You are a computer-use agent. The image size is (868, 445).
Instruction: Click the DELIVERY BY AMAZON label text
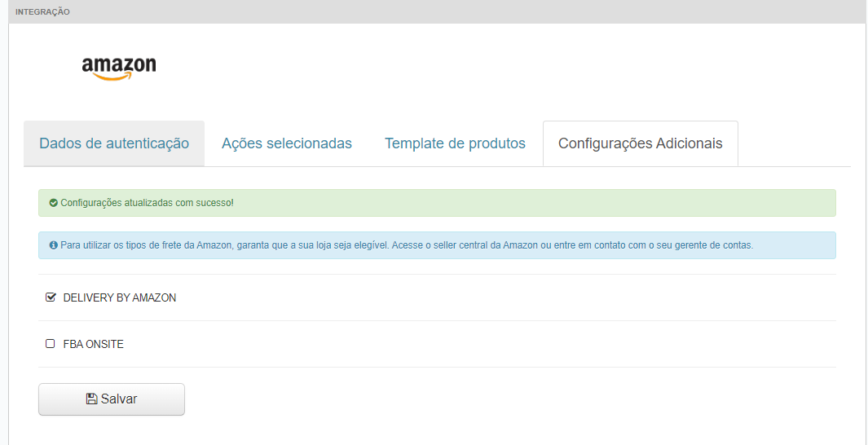pyautogui.click(x=120, y=297)
